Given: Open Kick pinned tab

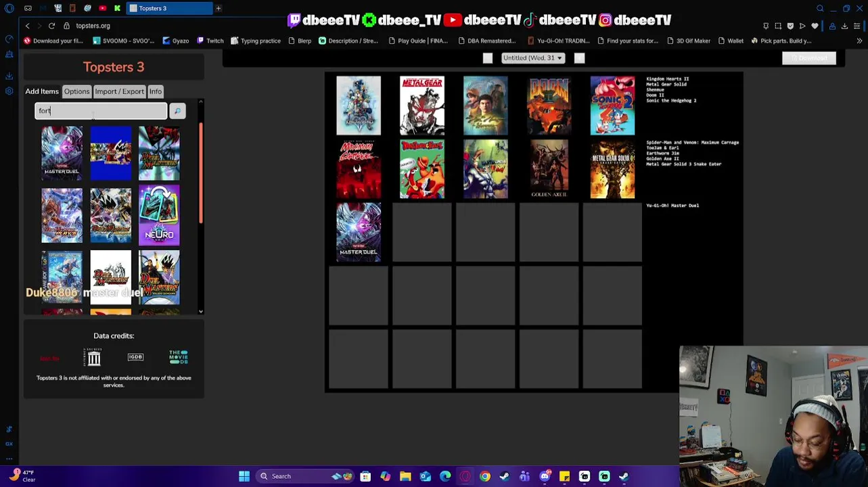Looking at the screenshot, I should 117,8.
